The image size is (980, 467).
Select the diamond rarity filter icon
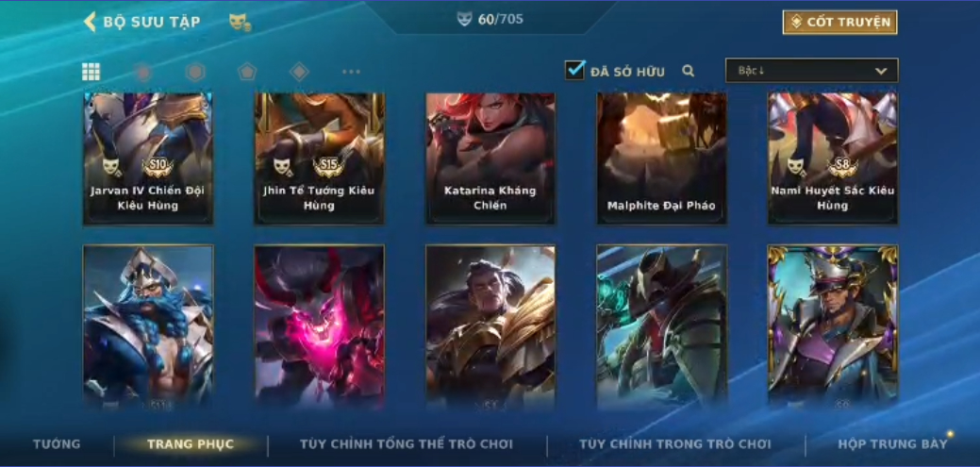click(x=299, y=72)
